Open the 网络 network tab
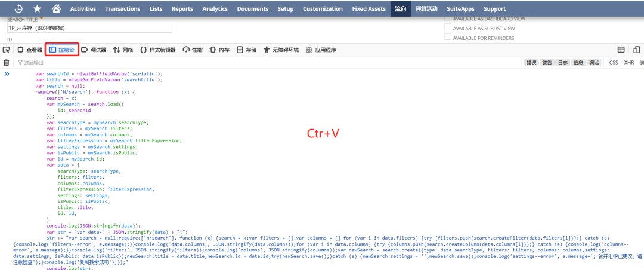 123,50
